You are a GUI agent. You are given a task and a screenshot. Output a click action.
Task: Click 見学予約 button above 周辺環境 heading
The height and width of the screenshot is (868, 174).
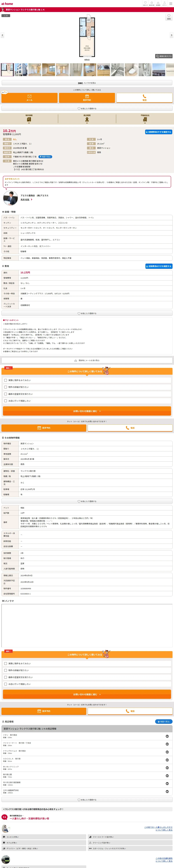[44, 711]
